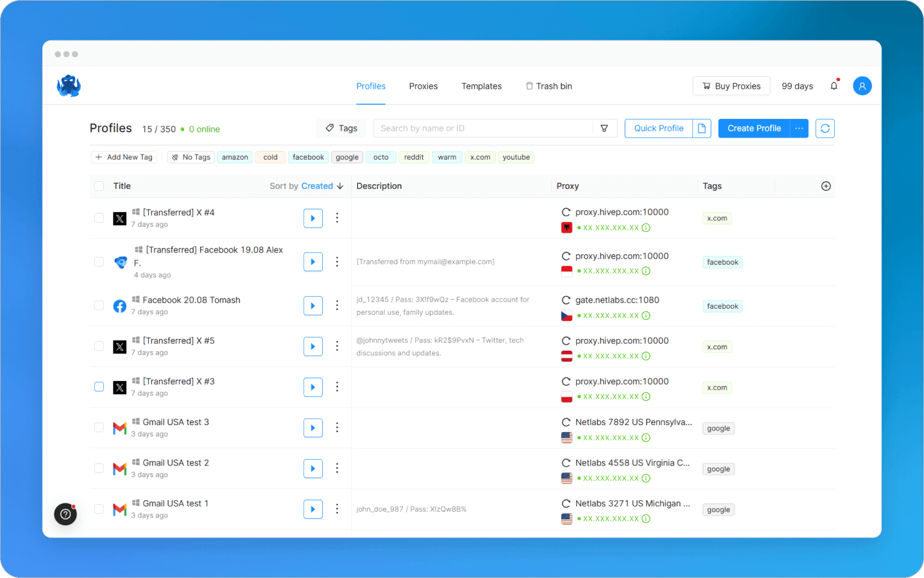
Task: Show IP info for Facebook 20.08 Tomash proxy
Action: click(x=646, y=315)
